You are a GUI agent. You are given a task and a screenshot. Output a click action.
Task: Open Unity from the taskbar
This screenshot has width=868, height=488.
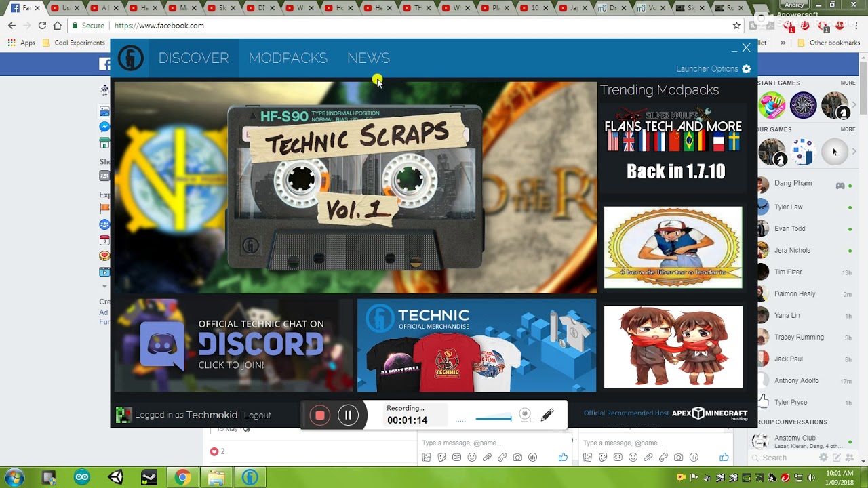click(x=115, y=477)
